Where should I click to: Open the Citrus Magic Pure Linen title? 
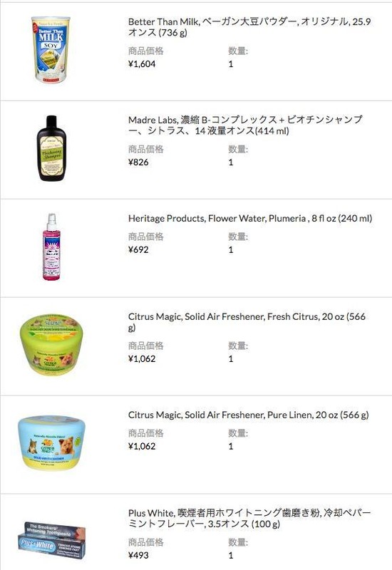pyautogui.click(x=248, y=415)
